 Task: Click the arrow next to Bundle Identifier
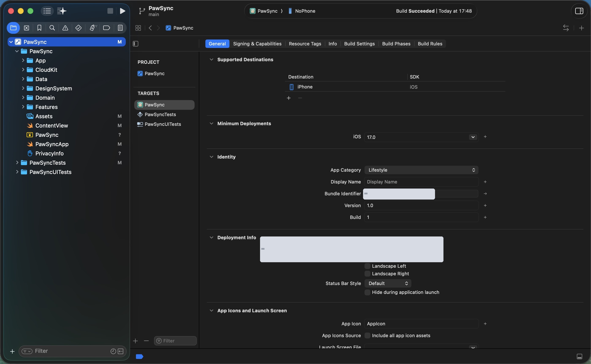485,194
